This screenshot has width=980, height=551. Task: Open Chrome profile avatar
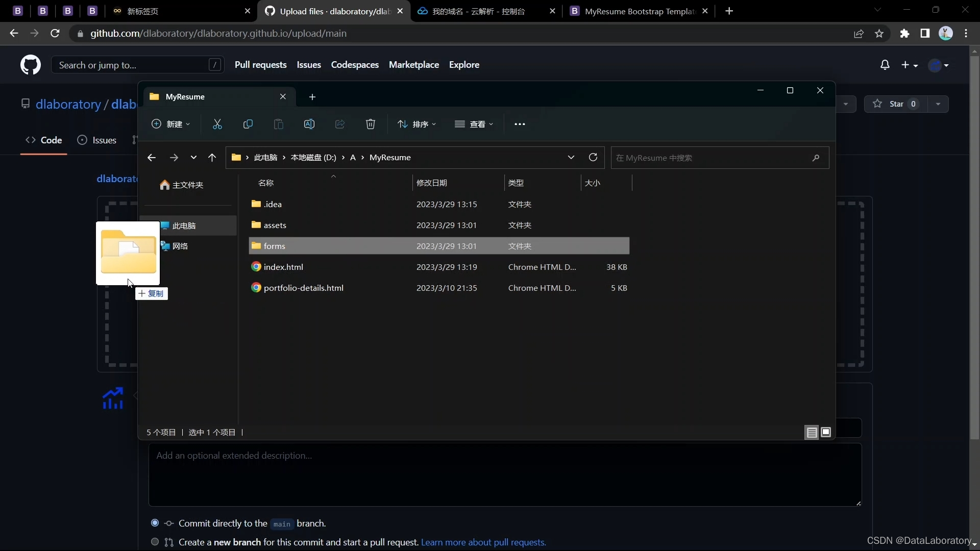pos(946,33)
